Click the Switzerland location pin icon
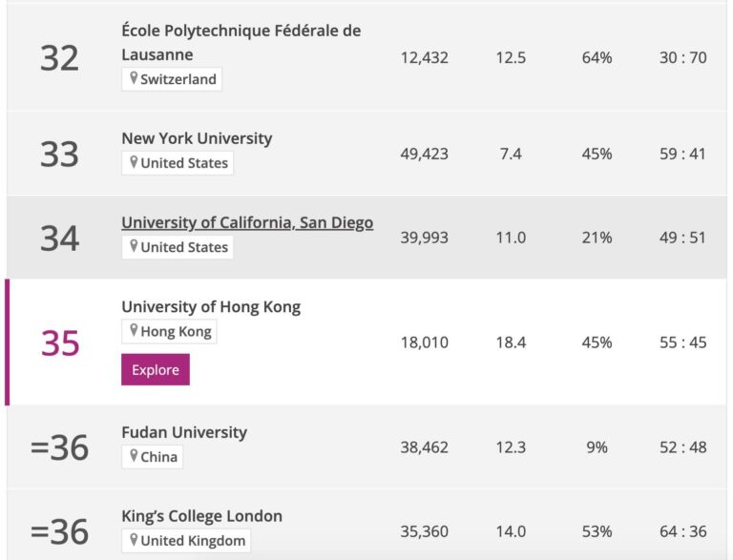This screenshot has width=733, height=560. 134,78
